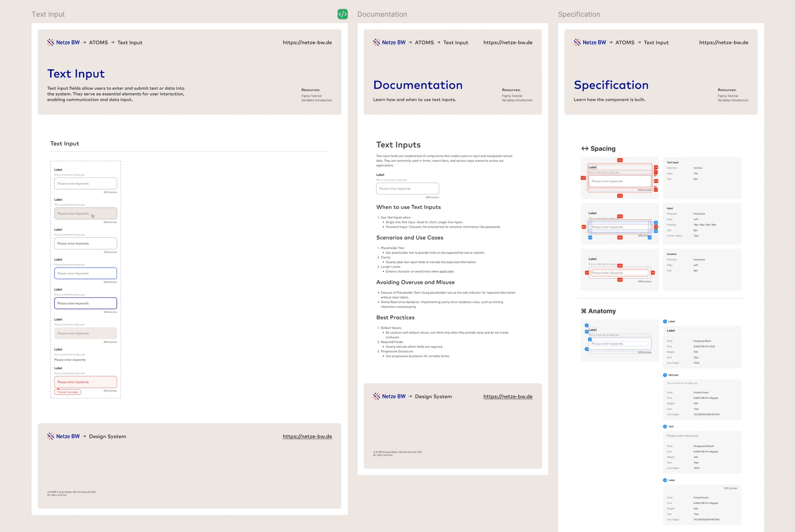Select the large blue Text Input title
Image resolution: width=795 pixels, height=532 pixels.
[x=76, y=74]
